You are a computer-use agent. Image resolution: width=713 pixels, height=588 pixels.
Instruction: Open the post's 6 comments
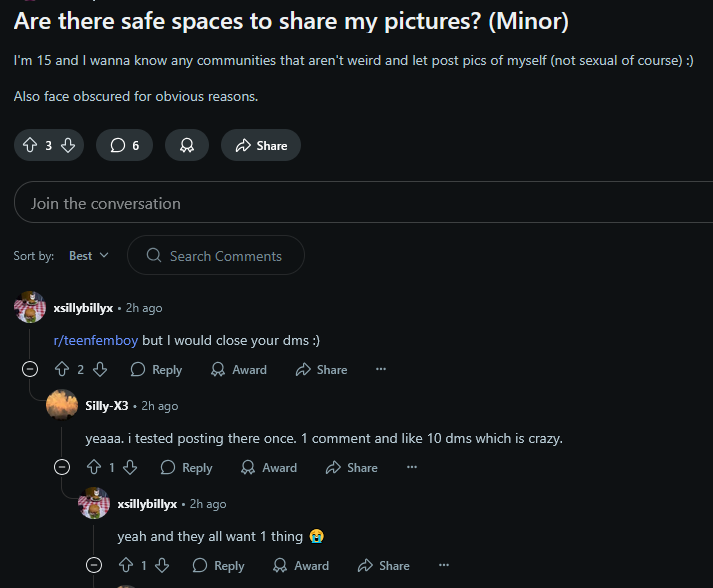pos(125,145)
